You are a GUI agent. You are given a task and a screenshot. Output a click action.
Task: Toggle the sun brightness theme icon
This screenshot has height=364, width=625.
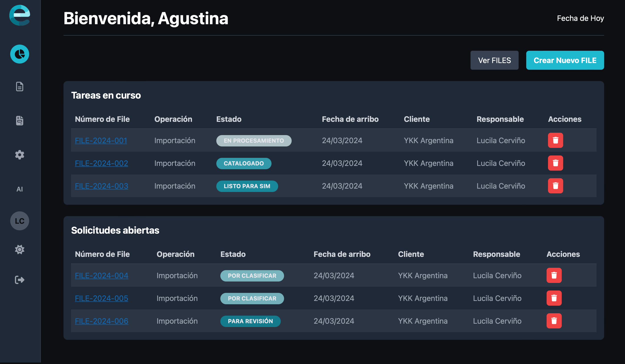19,249
